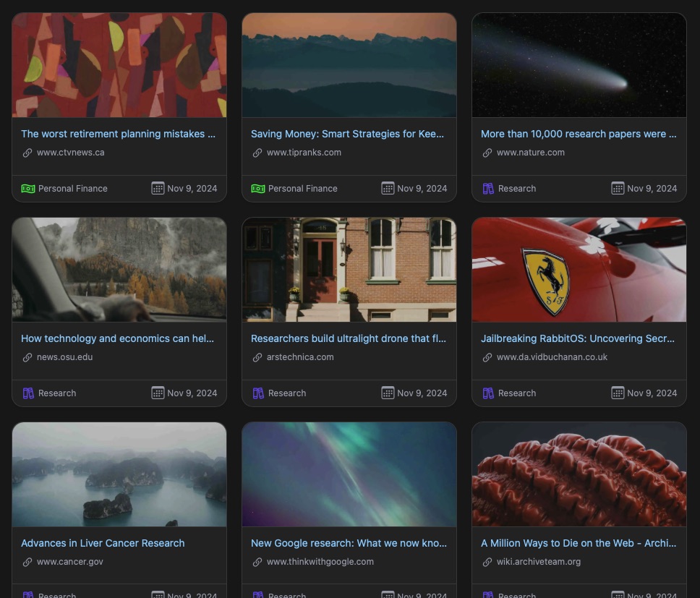The width and height of the screenshot is (700, 598).
Task: Open 'A Million Ways to Die on the Web' title
Action: click(579, 543)
